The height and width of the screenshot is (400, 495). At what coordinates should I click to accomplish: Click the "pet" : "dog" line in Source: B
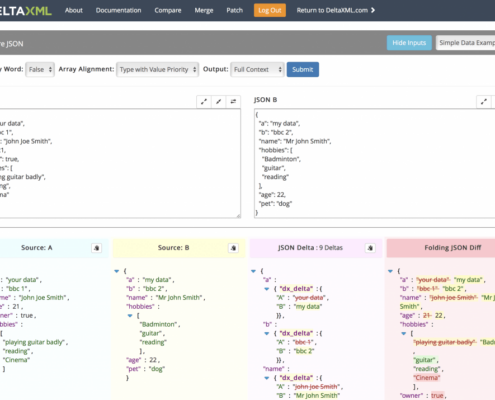pos(146,369)
